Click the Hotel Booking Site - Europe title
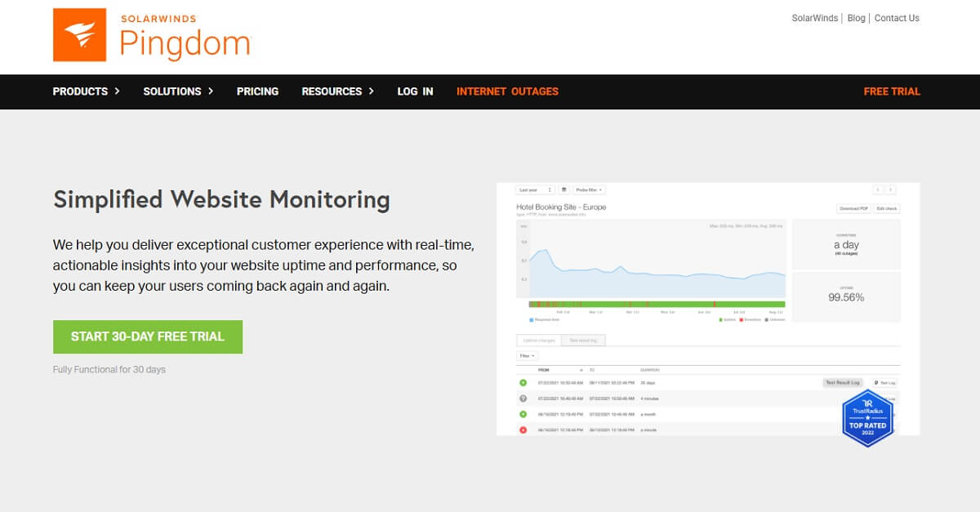Viewport: 980px width, 512px height. (561, 207)
